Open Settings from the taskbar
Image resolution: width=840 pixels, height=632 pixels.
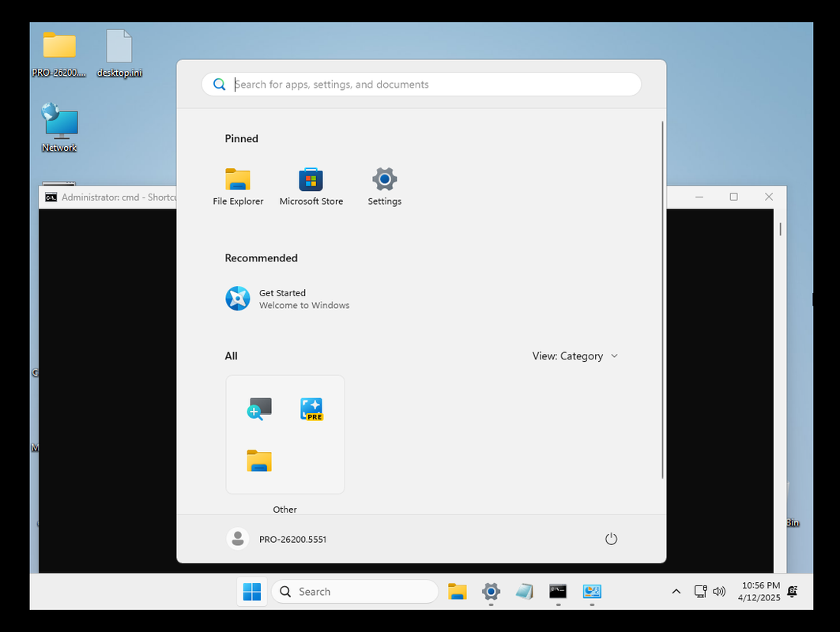click(x=491, y=591)
